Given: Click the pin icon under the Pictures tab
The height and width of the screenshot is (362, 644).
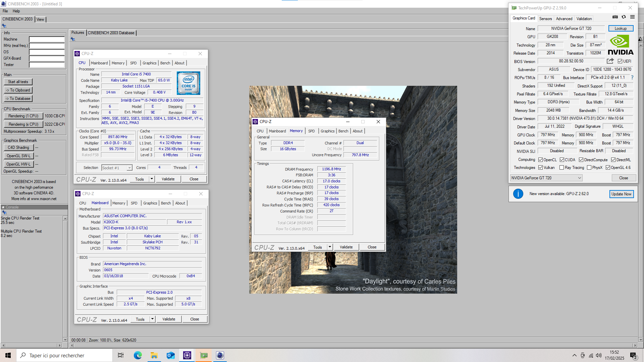Looking at the screenshot, I should 73,39.
